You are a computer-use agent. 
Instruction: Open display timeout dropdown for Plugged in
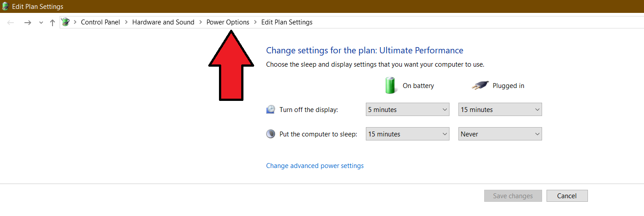[x=500, y=109]
